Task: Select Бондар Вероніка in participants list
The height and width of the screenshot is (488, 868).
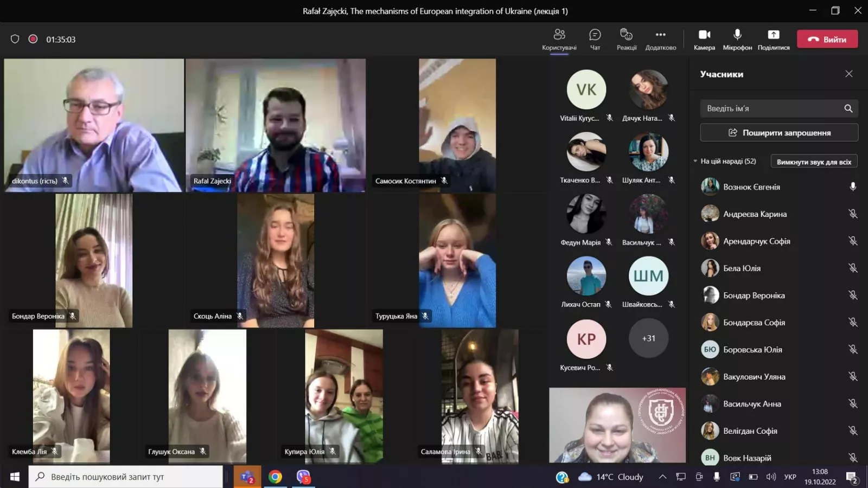Action: [x=754, y=296]
